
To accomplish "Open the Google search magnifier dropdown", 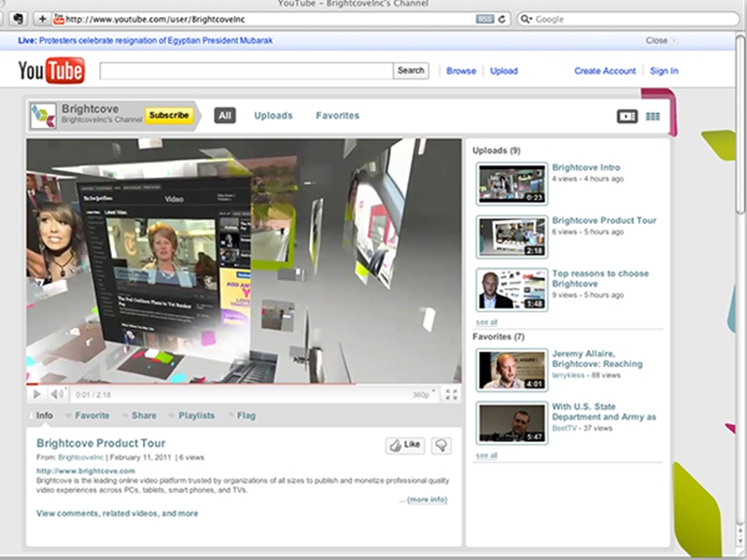I will click(526, 19).
